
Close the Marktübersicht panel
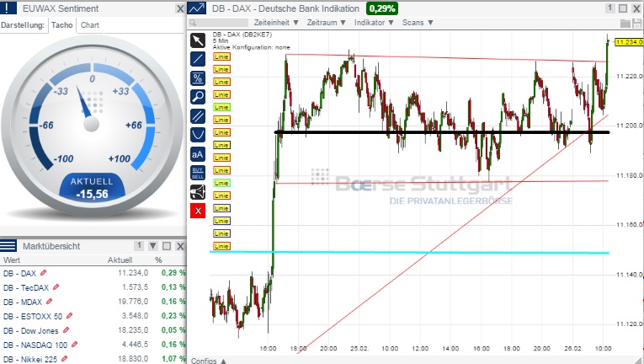[x=180, y=246]
